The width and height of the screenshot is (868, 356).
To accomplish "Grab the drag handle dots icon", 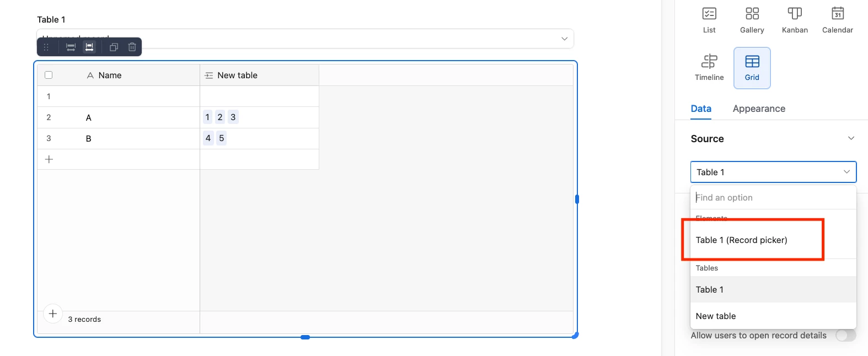I will tap(46, 47).
